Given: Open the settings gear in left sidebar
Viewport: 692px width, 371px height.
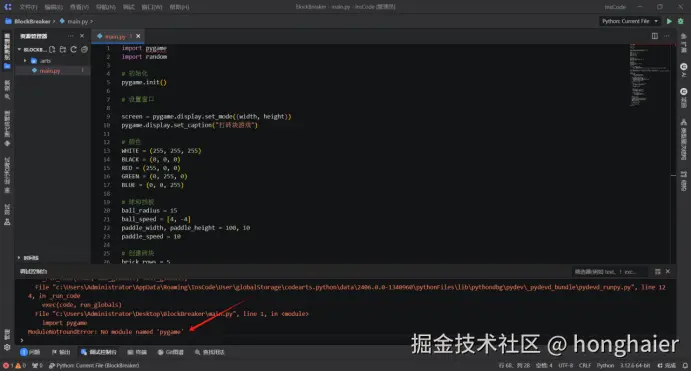Looking at the screenshot, I should 7,348.
